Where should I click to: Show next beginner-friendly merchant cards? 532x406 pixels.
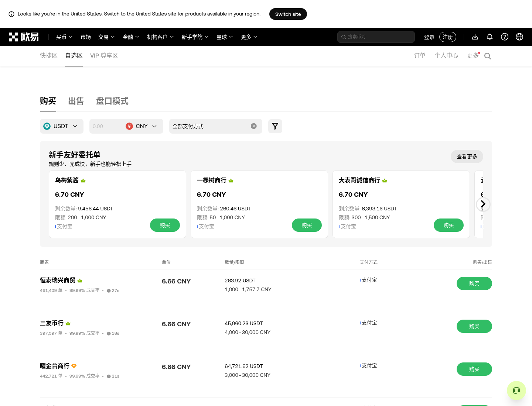tap(483, 204)
